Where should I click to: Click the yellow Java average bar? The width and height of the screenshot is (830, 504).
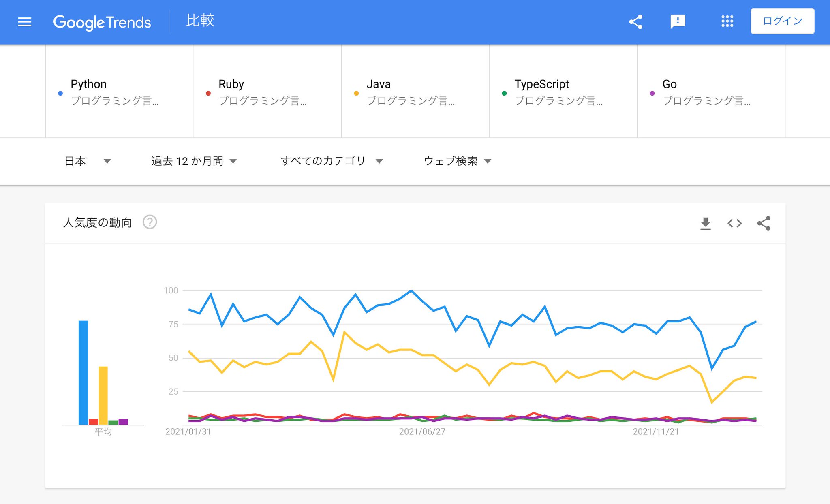click(x=103, y=395)
